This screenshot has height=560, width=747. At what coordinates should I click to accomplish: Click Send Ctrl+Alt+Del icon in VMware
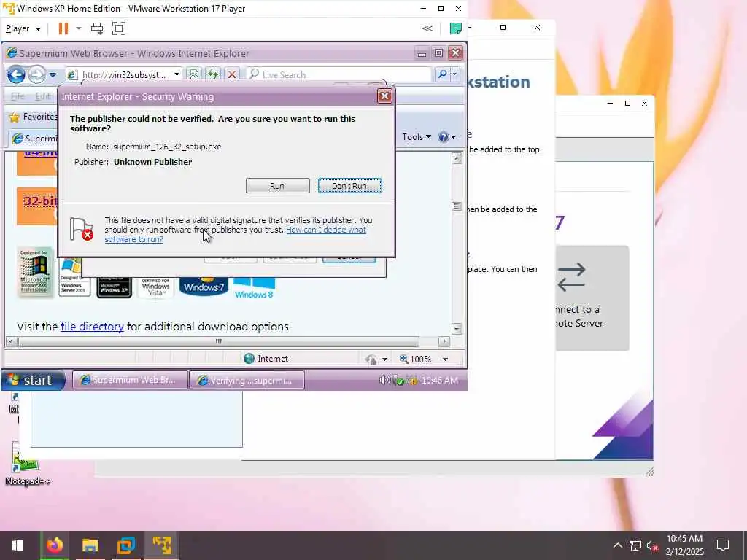coord(97,28)
